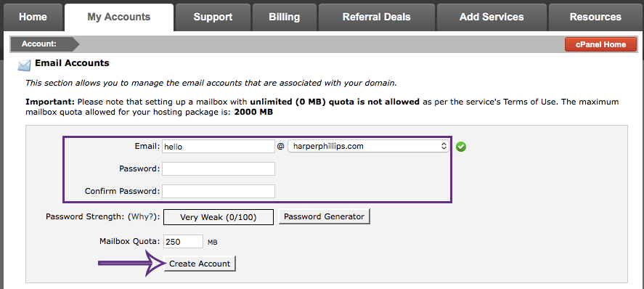The height and width of the screenshot is (289, 644).
Task: Click the Create Account button
Action: (x=200, y=264)
